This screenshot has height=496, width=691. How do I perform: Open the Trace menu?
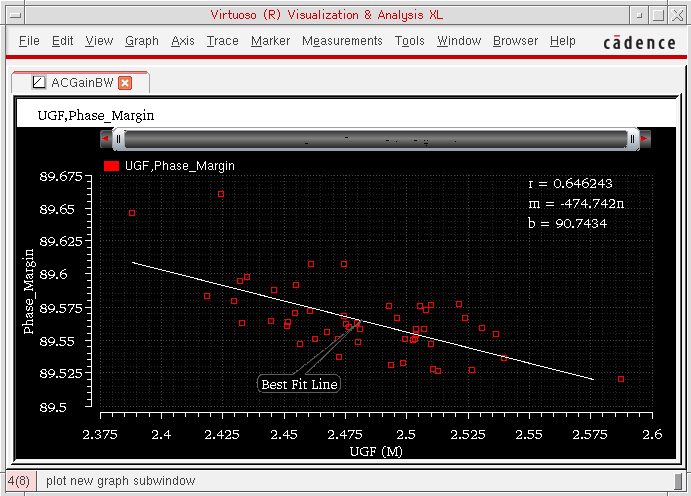point(223,41)
